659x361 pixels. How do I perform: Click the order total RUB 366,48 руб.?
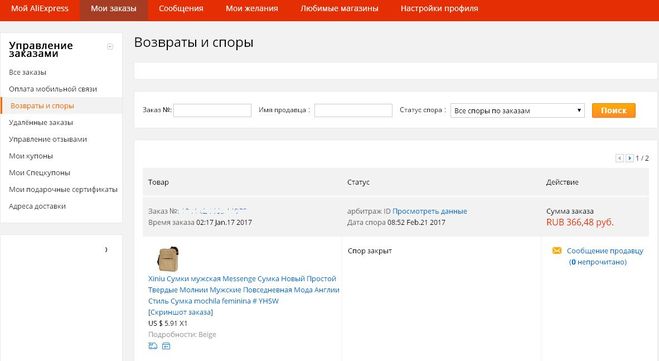(x=580, y=222)
